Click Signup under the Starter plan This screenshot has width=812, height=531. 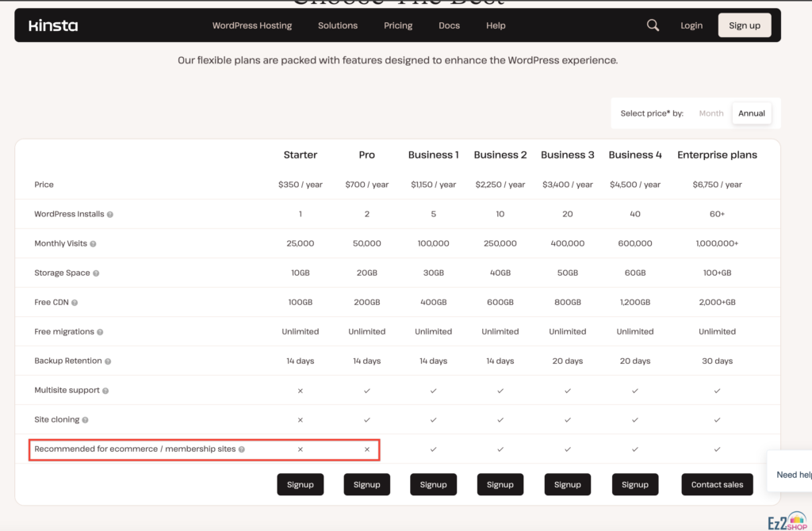pos(300,484)
